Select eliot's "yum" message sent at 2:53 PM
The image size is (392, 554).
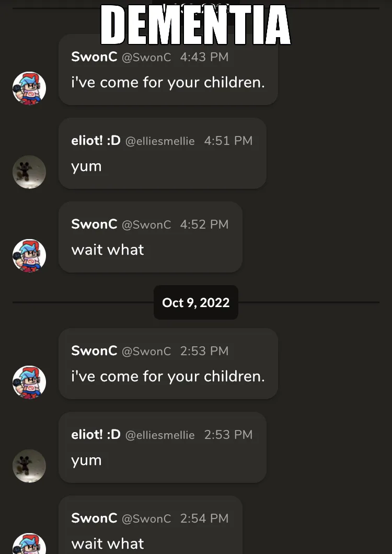87,461
